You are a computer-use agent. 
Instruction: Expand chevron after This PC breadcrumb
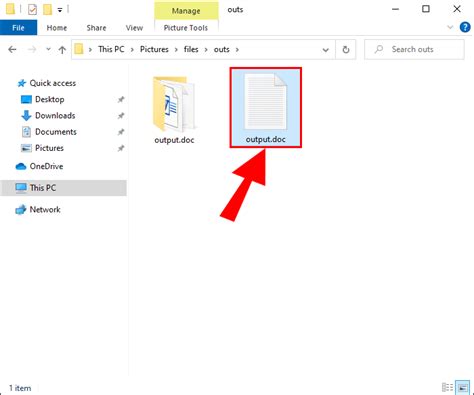coord(132,50)
